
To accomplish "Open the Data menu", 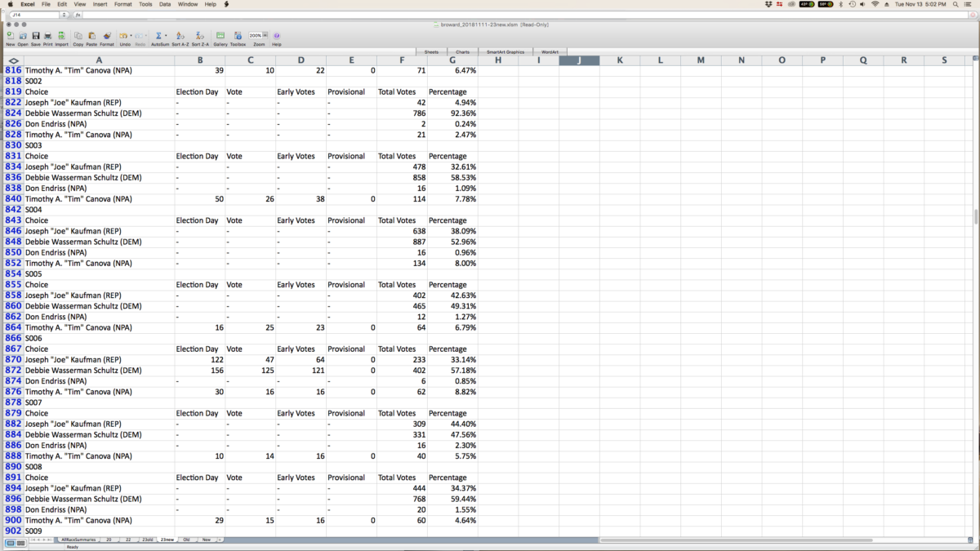I will (165, 4).
